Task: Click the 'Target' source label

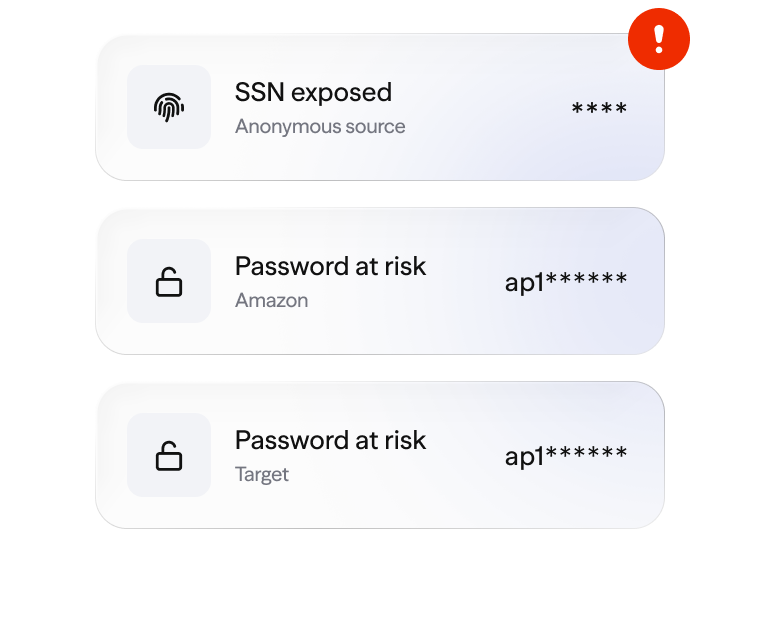Action: click(x=262, y=475)
